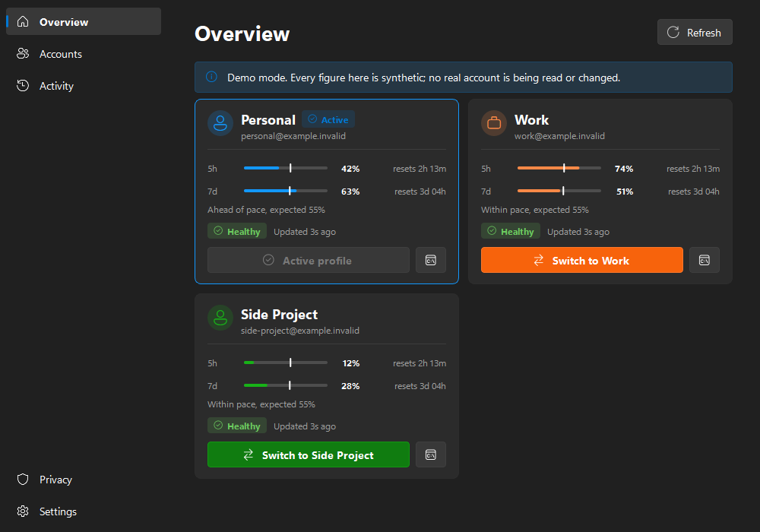This screenshot has height=532, width=760.
Task: Click Side Project 'Within pace, expected 55%'
Action: (261, 404)
